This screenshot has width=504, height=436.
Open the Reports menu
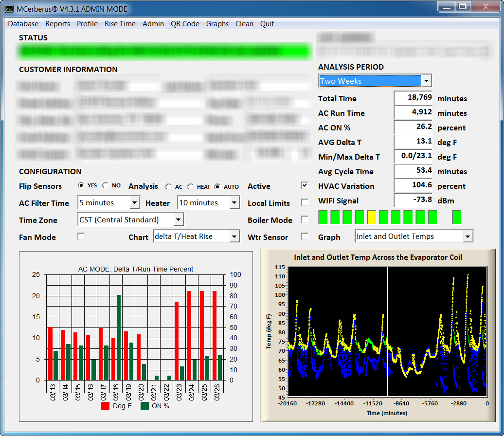pos(57,24)
